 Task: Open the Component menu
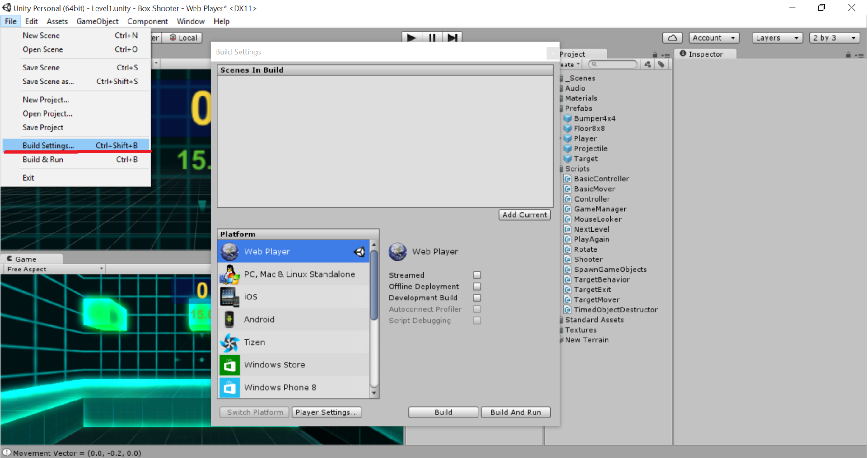(x=147, y=21)
